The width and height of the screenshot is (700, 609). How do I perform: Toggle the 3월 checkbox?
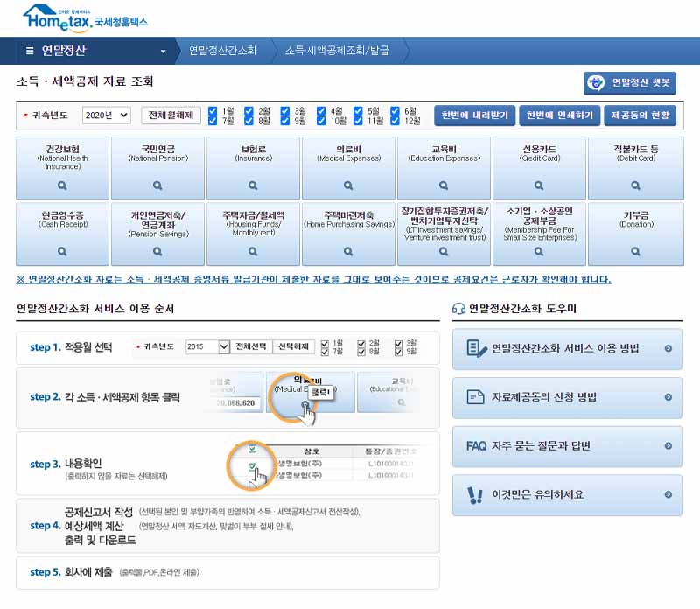(x=285, y=111)
